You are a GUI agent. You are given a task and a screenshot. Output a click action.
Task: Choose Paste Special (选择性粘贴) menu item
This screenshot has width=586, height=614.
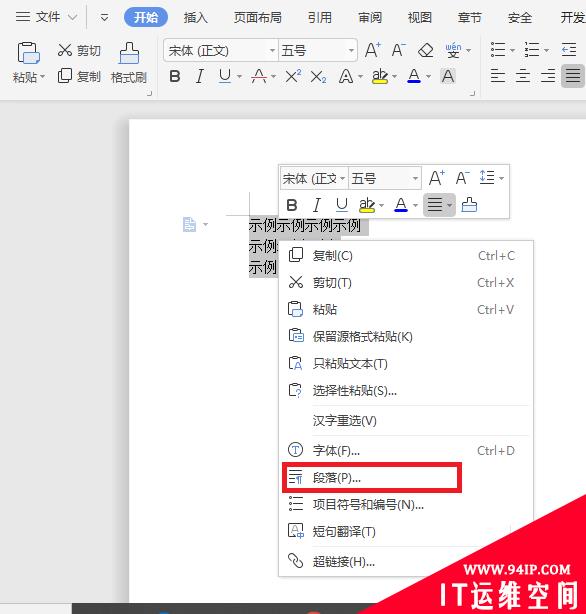(x=406, y=391)
